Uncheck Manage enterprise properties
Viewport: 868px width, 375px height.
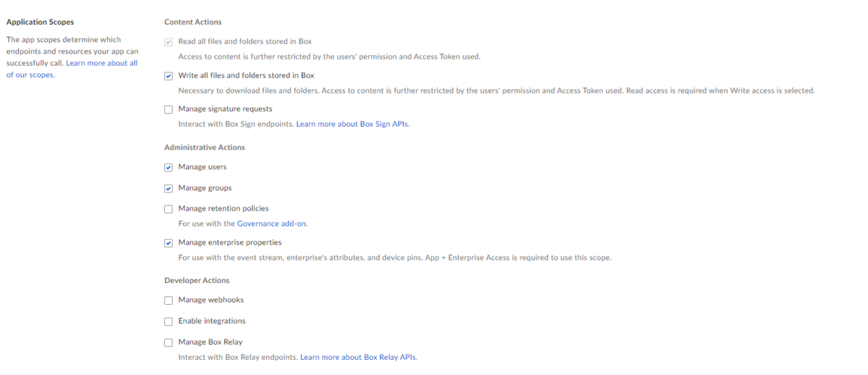(x=169, y=243)
